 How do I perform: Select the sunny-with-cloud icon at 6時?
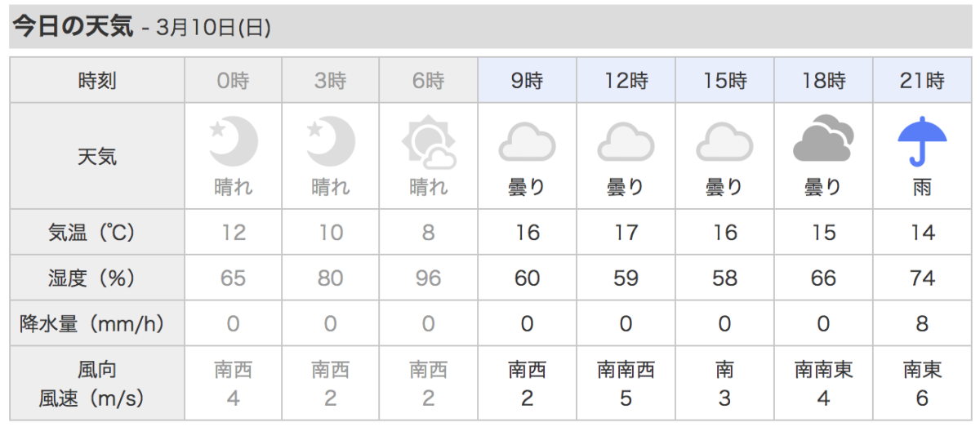[429, 142]
